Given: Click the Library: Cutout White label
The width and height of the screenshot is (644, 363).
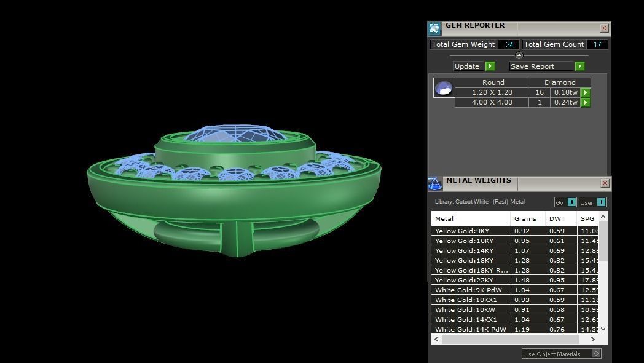Looking at the screenshot, I should [479, 202].
